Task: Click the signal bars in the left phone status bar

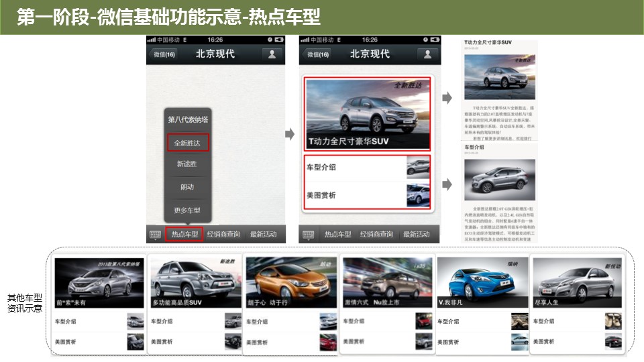Action: click(x=152, y=40)
